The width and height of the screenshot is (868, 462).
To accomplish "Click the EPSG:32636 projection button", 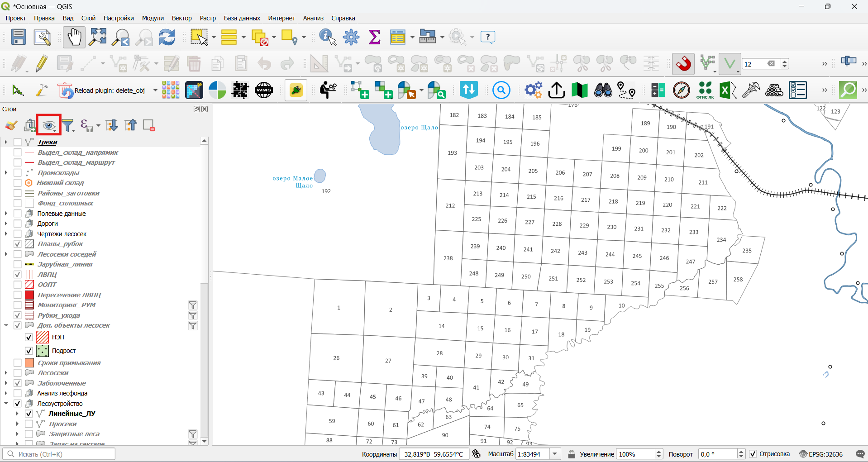I will click(821, 454).
